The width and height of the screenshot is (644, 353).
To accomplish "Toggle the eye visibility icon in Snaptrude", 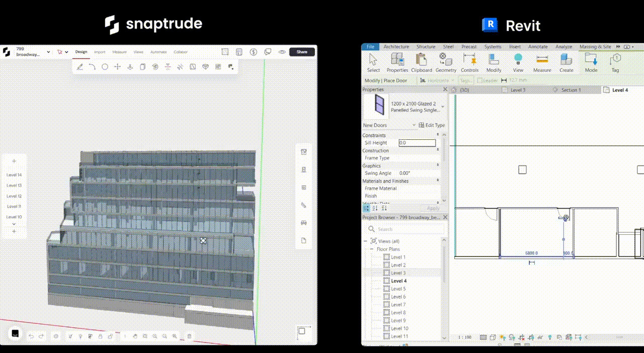I will coord(282,52).
